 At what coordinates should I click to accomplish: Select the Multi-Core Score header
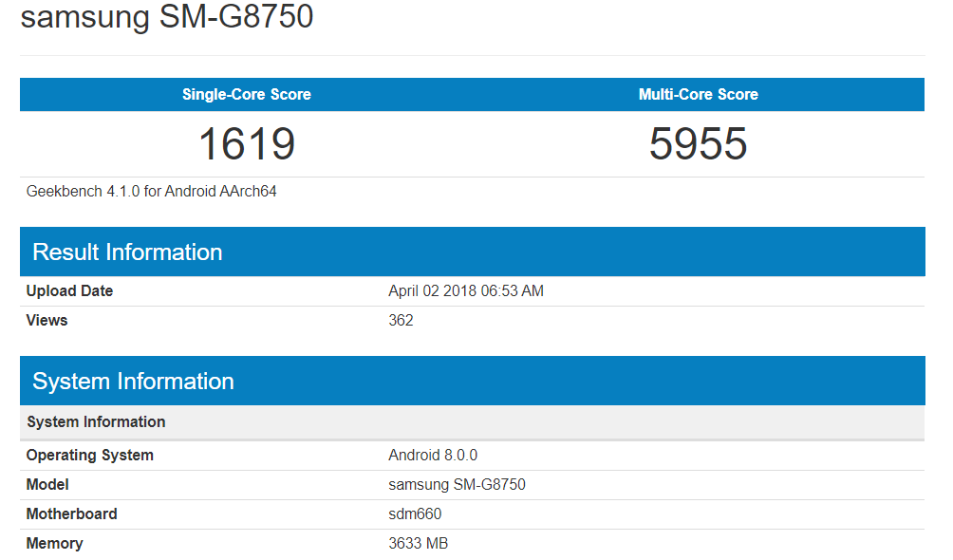pyautogui.click(x=698, y=94)
